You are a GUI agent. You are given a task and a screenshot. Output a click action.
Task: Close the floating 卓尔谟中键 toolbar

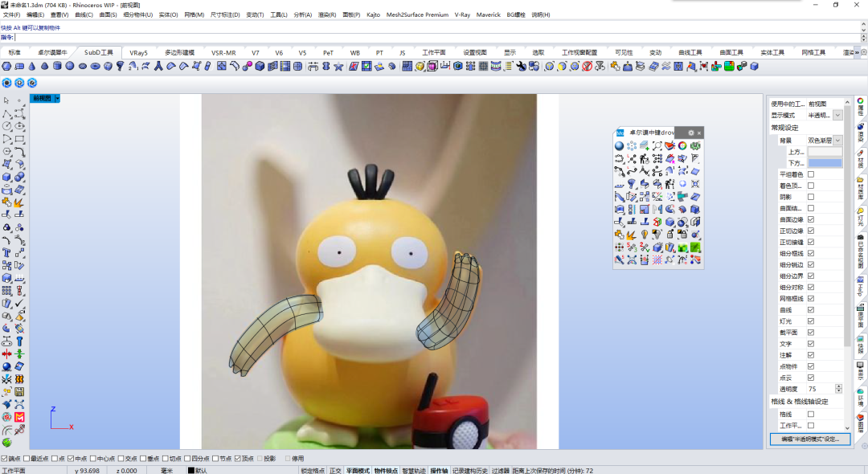[699, 133]
